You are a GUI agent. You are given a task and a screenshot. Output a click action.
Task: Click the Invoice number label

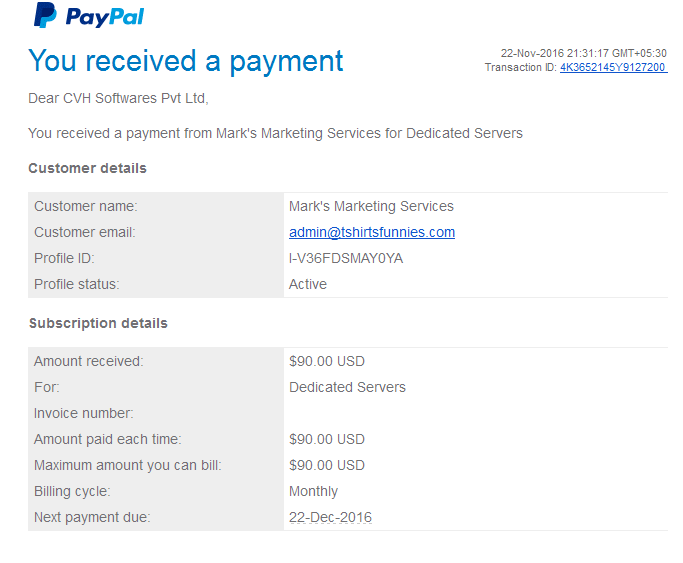point(84,413)
